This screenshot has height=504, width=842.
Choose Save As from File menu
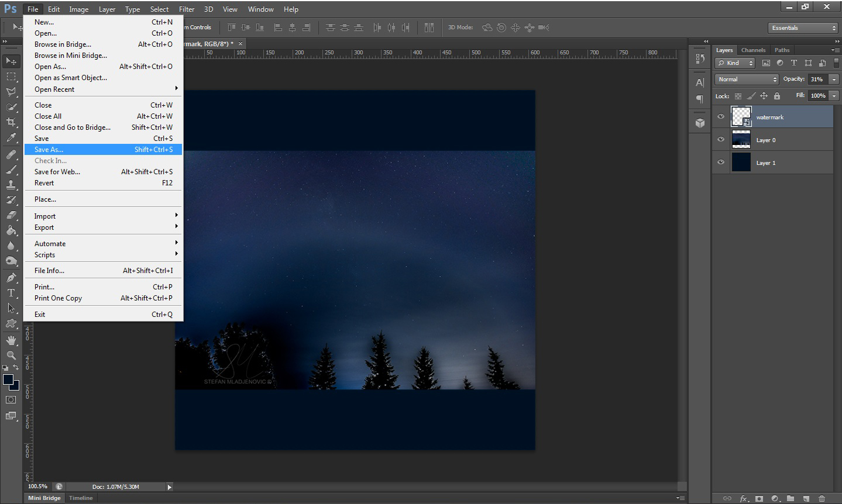tap(103, 150)
